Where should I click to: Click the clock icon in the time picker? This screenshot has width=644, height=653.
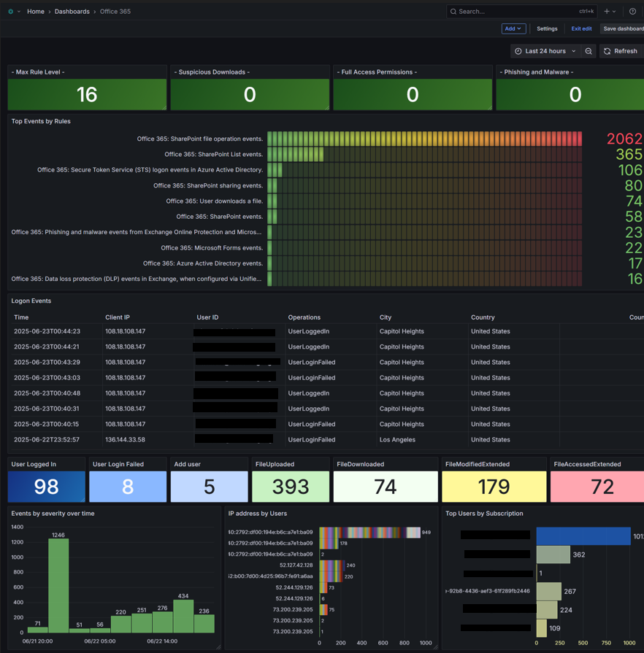point(518,51)
